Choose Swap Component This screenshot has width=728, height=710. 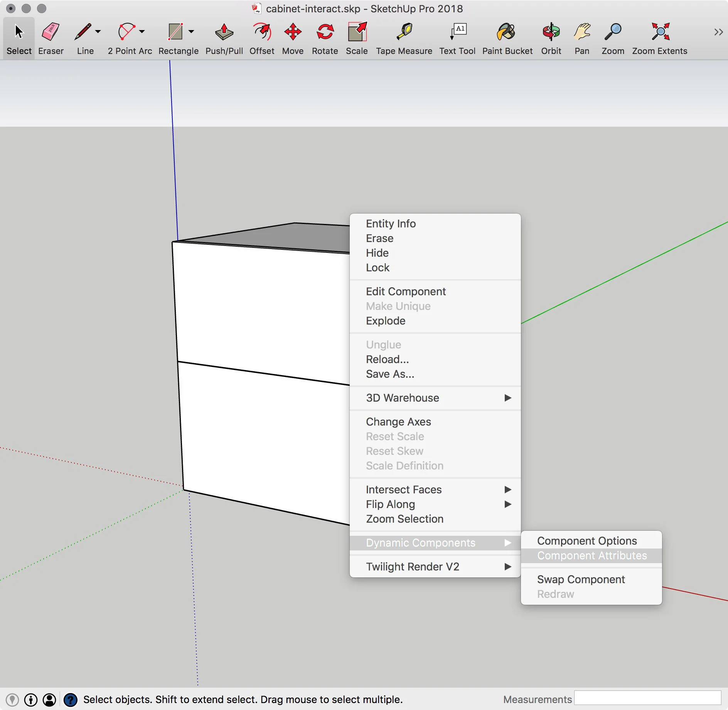pos(591,579)
